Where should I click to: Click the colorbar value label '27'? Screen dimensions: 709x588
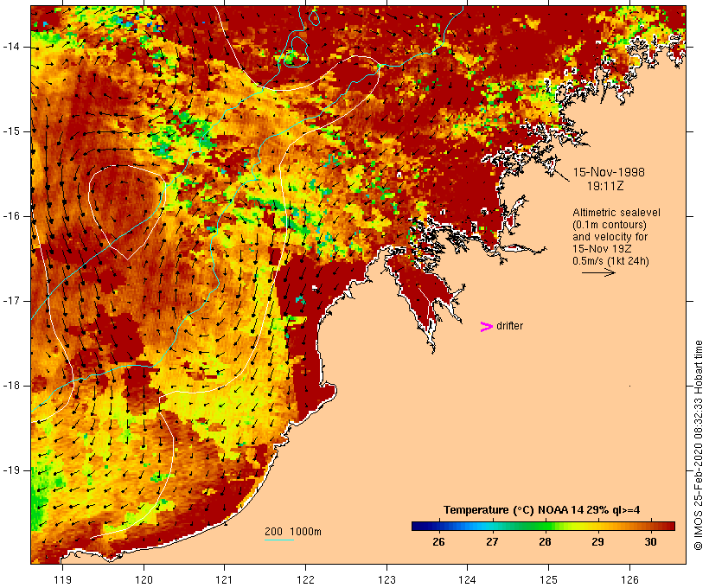(x=491, y=541)
